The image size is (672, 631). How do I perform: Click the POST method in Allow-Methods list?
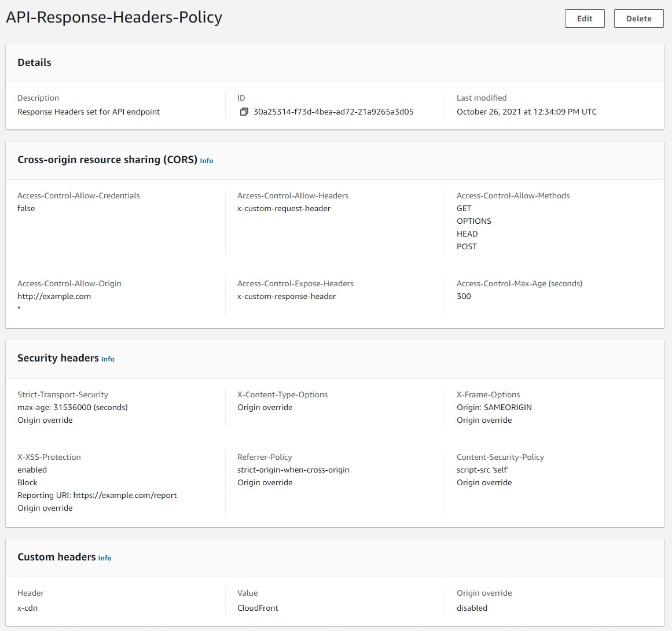(467, 247)
